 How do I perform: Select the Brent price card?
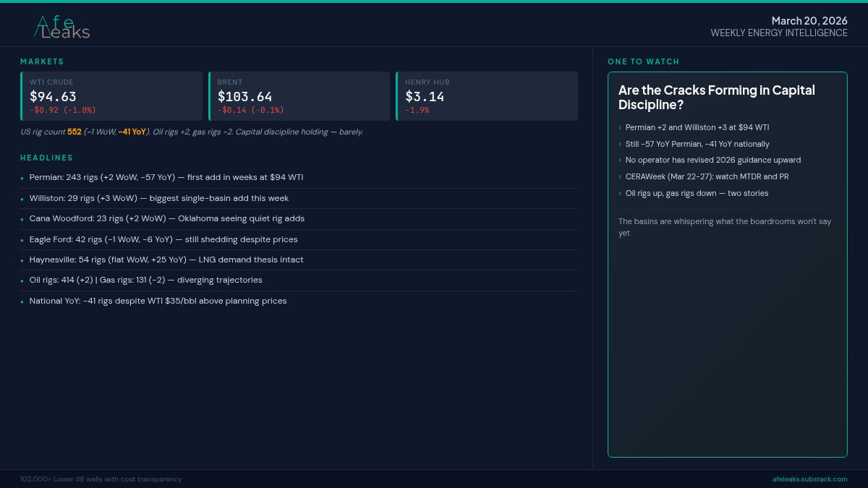coord(299,96)
